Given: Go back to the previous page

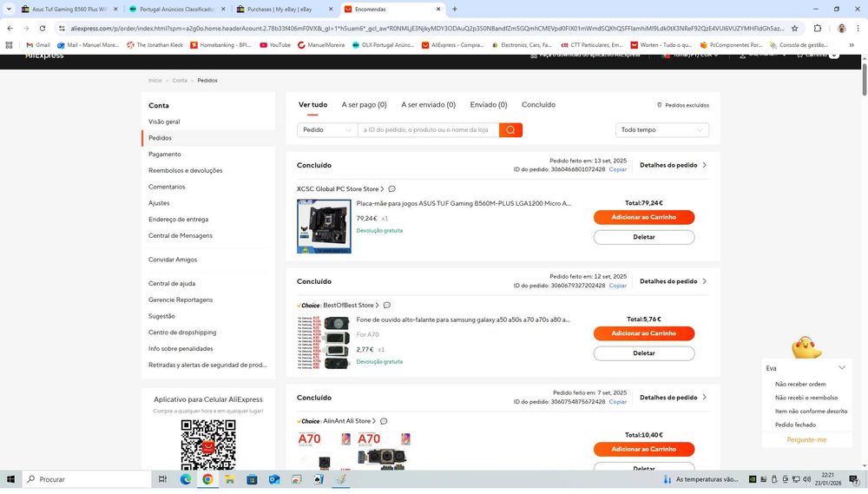Looking at the screenshot, I should point(10,29).
